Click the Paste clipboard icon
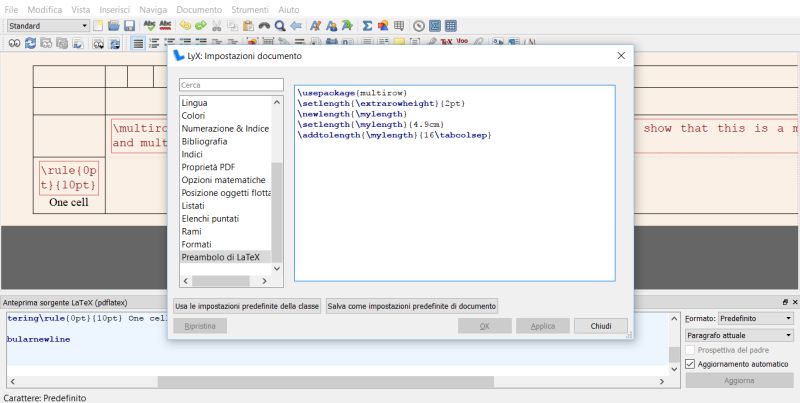 pyautogui.click(x=248, y=26)
